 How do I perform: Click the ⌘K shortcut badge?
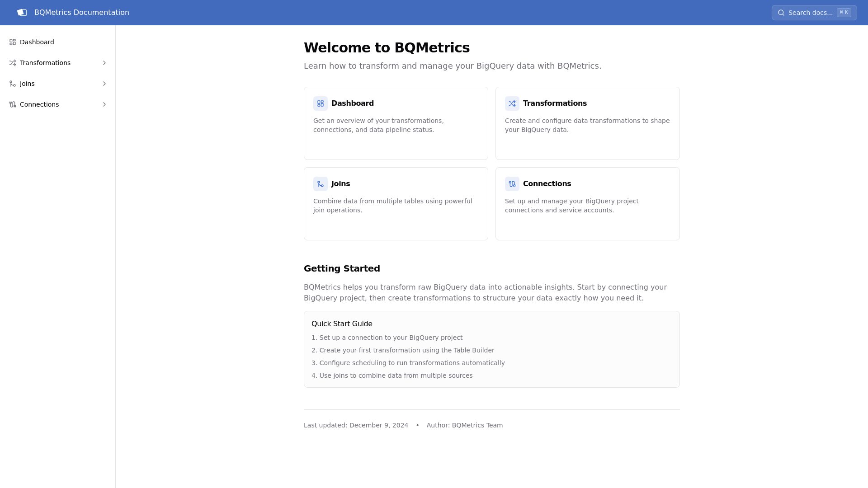[x=844, y=13]
